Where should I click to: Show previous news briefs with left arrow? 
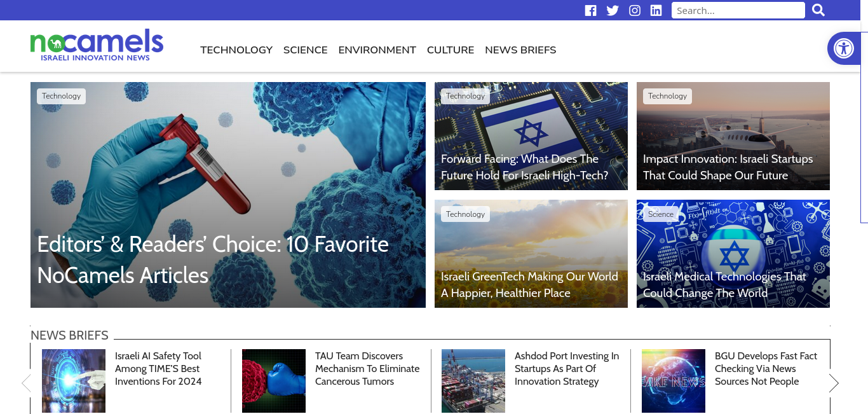click(26, 383)
